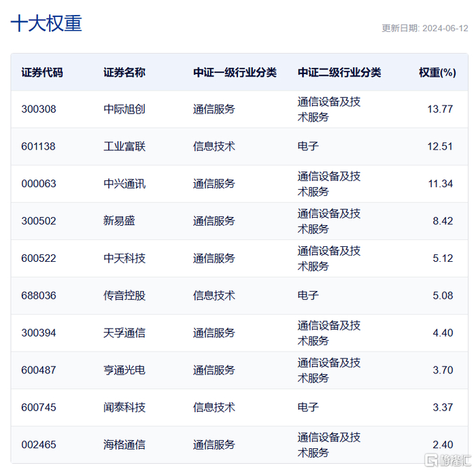Select stock code 688036

click(39, 295)
